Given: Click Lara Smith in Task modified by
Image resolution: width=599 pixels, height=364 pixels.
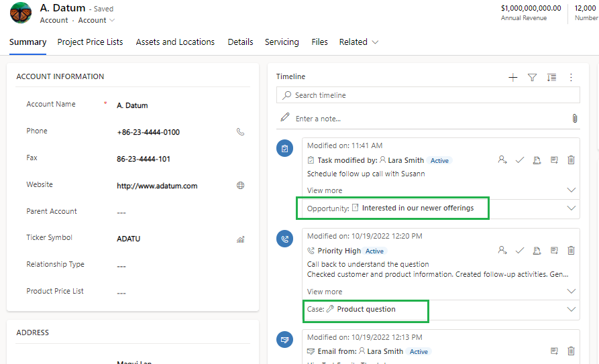Looking at the screenshot, I should click(x=406, y=160).
